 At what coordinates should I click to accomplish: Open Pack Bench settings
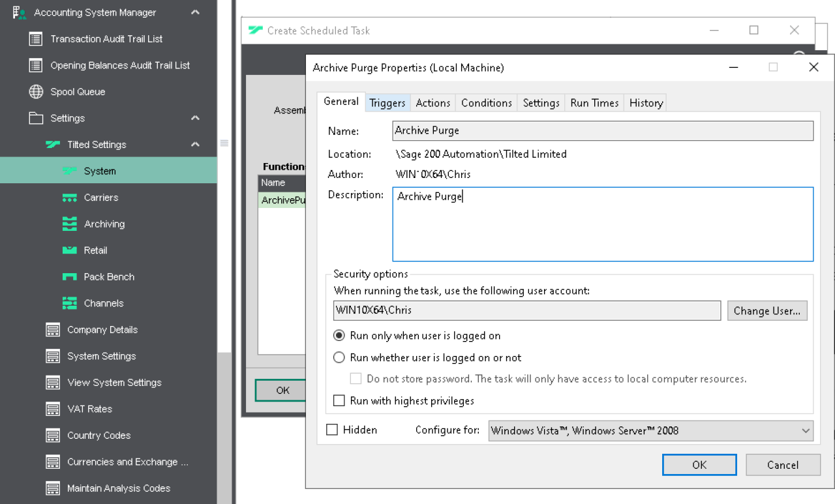[x=109, y=276]
